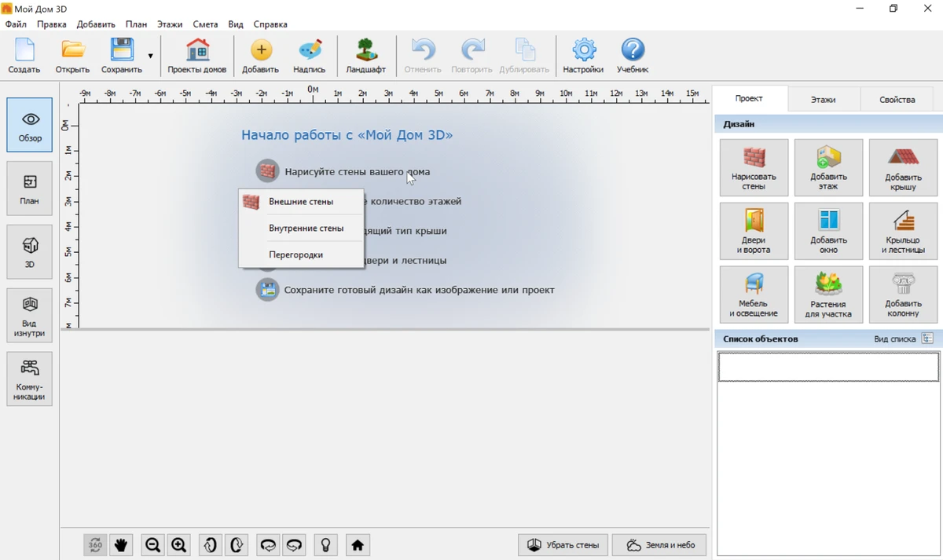
Task: Open the Справка menu
Action: [270, 24]
